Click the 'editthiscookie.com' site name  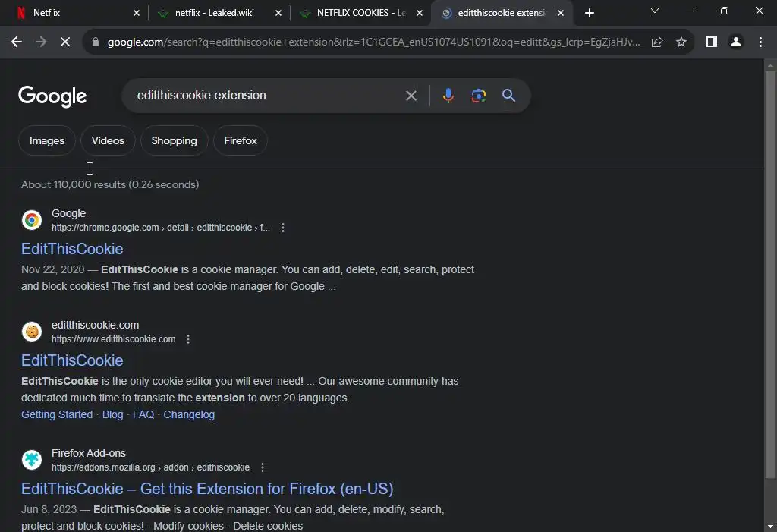tap(95, 325)
